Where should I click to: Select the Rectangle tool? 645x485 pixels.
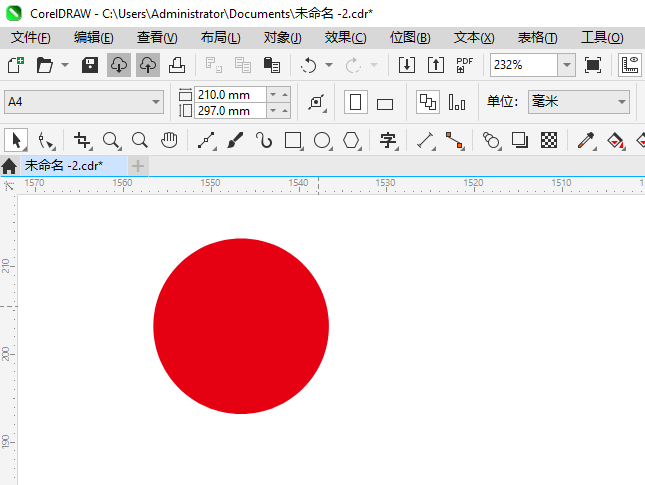(x=293, y=140)
